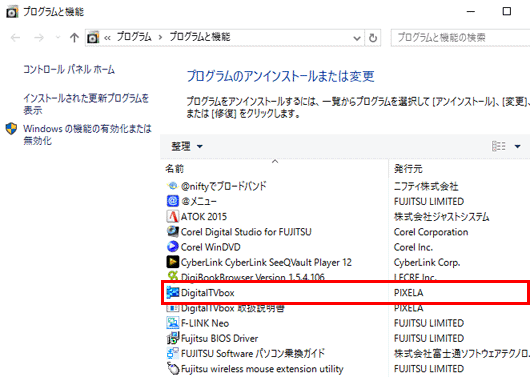Select Fujitsu wireless mouse extension utility icon
The image size is (530, 377).
coord(172,369)
